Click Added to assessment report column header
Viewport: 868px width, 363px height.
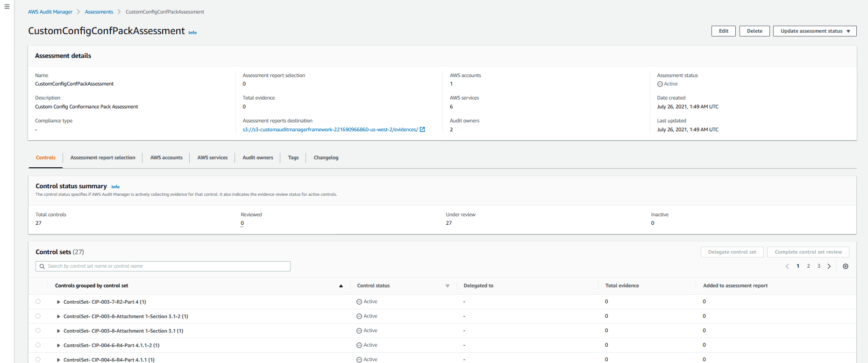pos(735,286)
